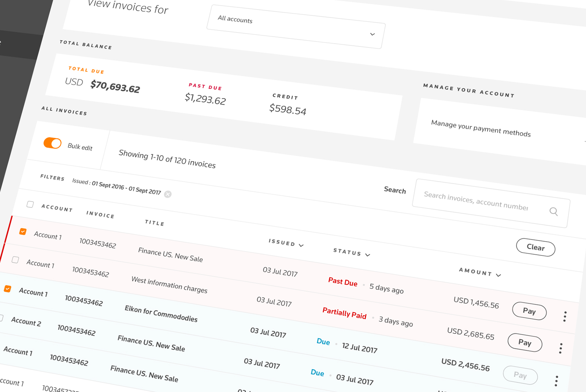Image resolution: width=586 pixels, height=392 pixels.
Task: Click the red Past Due status label
Action: 342,282
